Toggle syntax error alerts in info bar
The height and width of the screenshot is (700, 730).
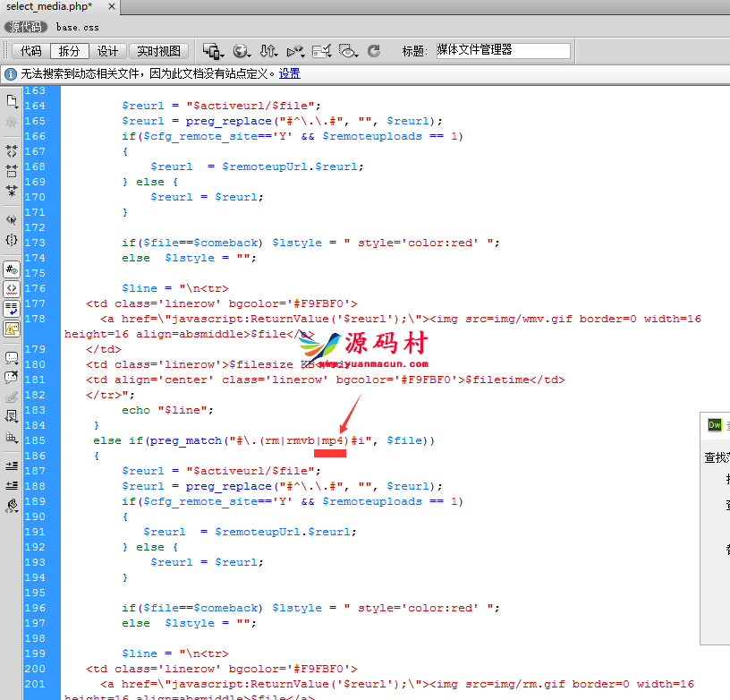coord(12,329)
